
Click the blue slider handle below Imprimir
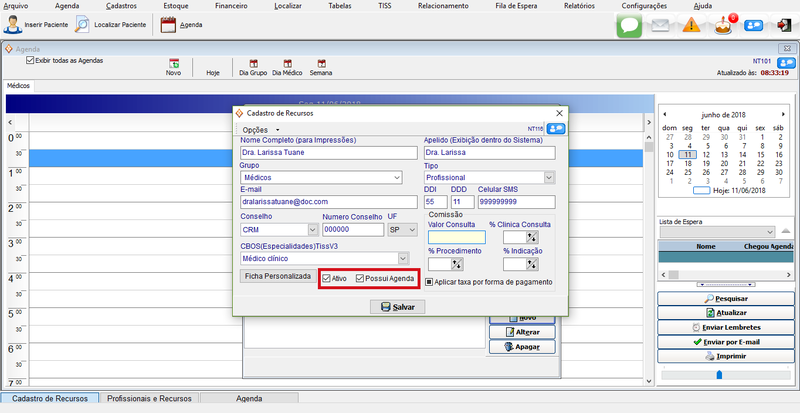coord(718,375)
